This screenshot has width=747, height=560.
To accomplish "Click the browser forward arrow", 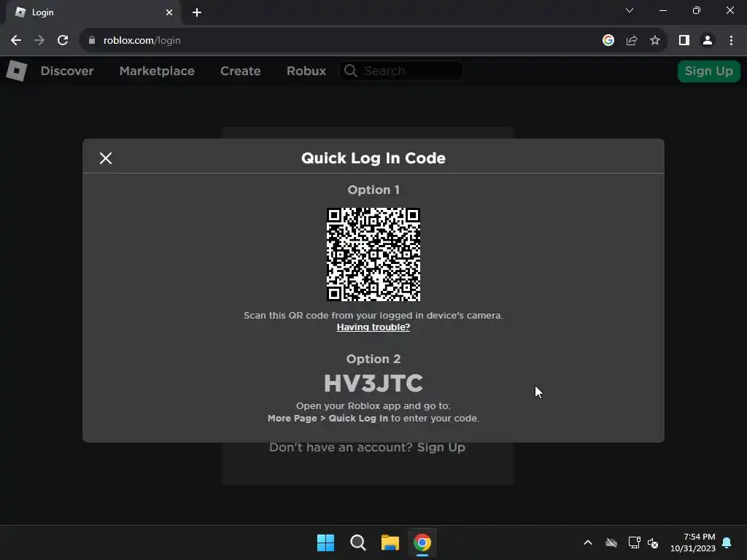I will [39, 41].
